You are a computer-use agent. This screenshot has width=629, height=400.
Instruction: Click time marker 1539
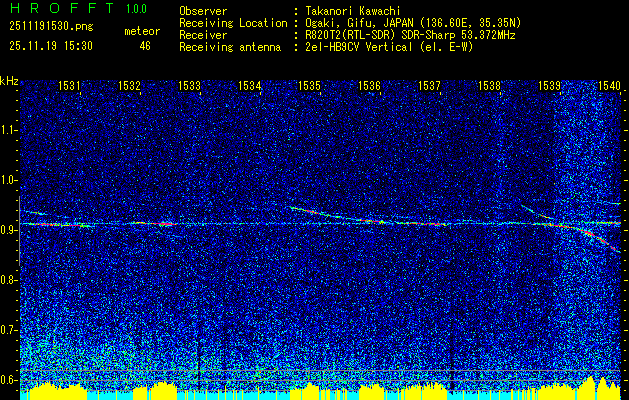(x=549, y=85)
